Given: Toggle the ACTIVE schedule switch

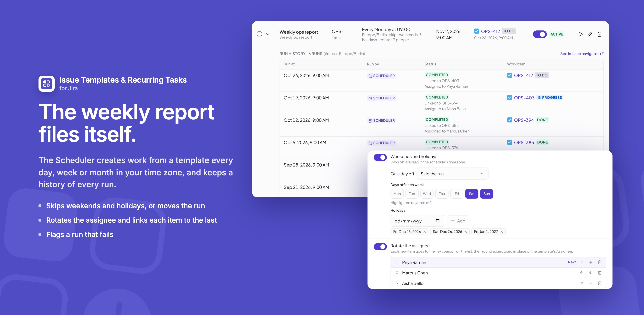Looking at the screenshot, I should click(540, 34).
